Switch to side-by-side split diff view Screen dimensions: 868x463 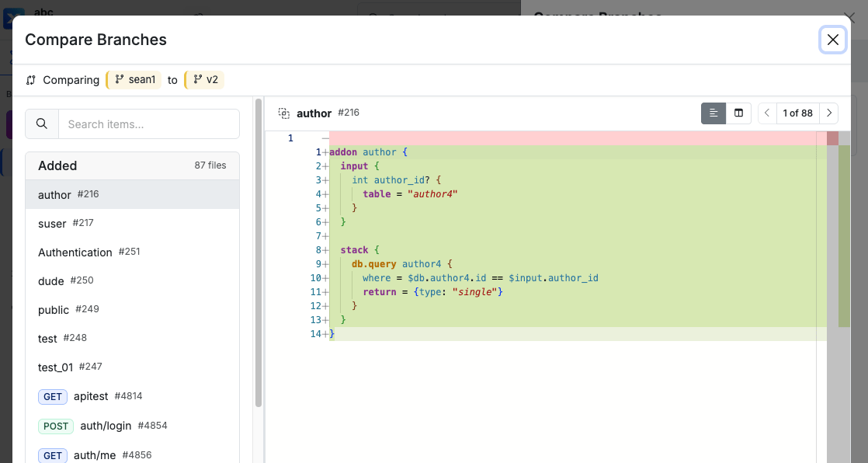pos(738,113)
